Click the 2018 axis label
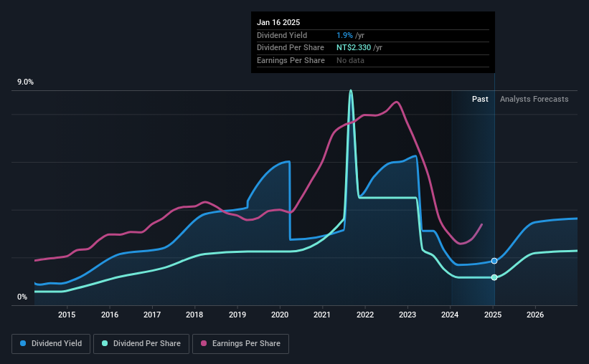 point(194,315)
